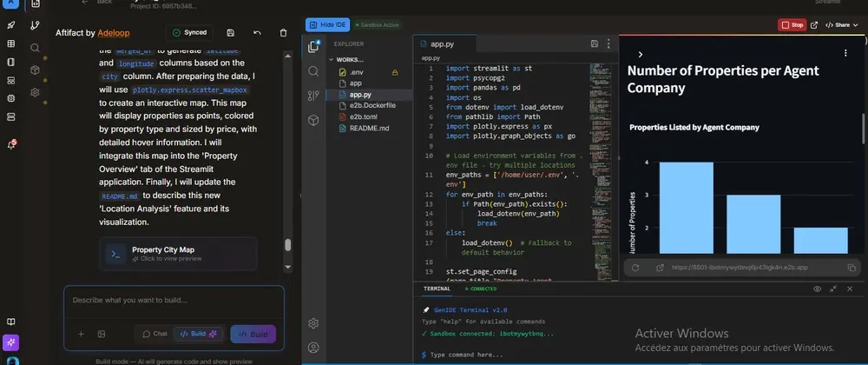Click the Synced status button
The width and height of the screenshot is (868, 365).
click(189, 33)
